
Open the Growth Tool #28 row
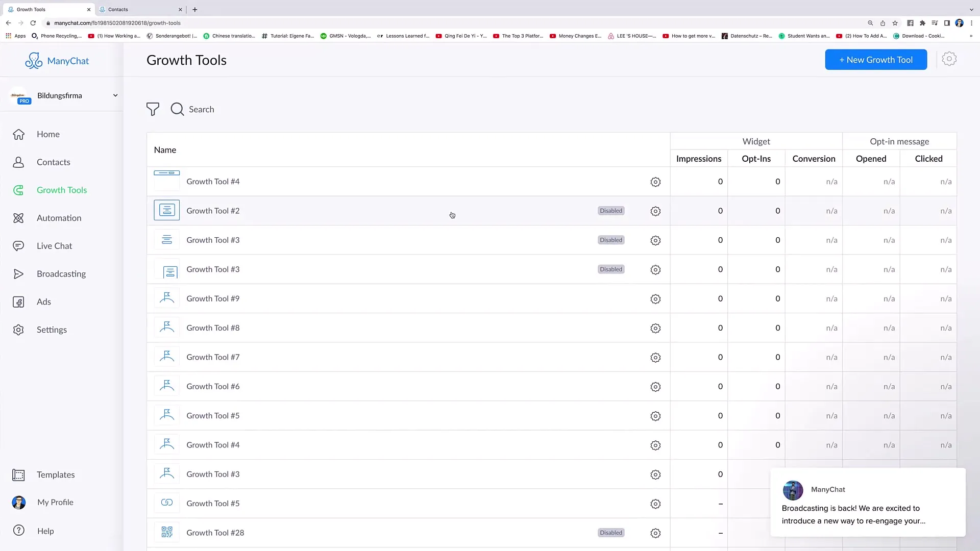pyautogui.click(x=408, y=533)
